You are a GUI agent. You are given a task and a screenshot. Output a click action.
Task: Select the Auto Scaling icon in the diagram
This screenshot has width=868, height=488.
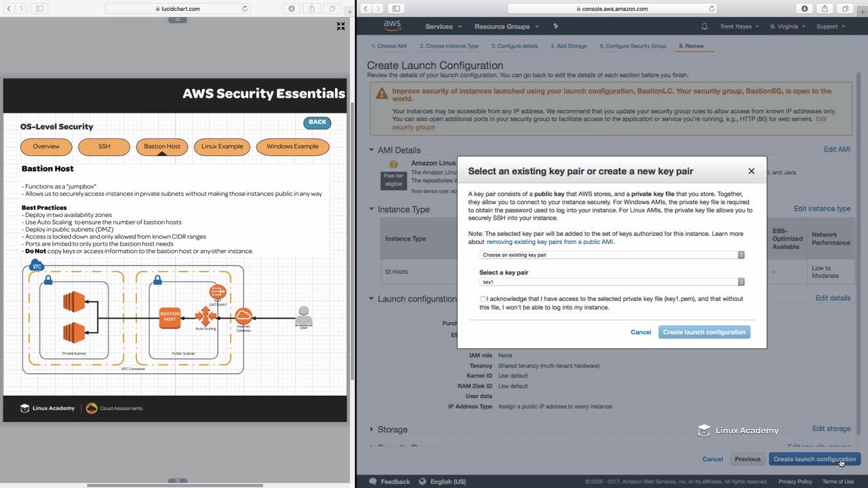coord(205,316)
